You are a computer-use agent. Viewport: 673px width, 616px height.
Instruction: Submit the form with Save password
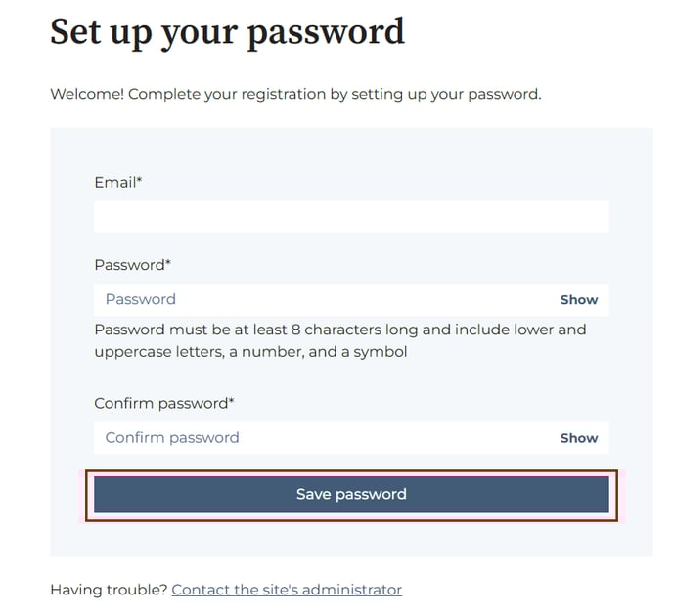[x=351, y=494]
